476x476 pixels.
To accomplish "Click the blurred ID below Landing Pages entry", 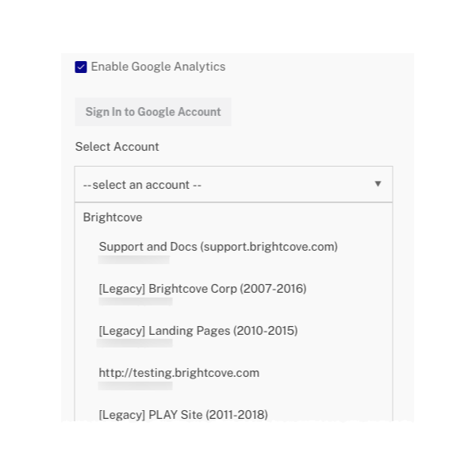I will (134, 344).
